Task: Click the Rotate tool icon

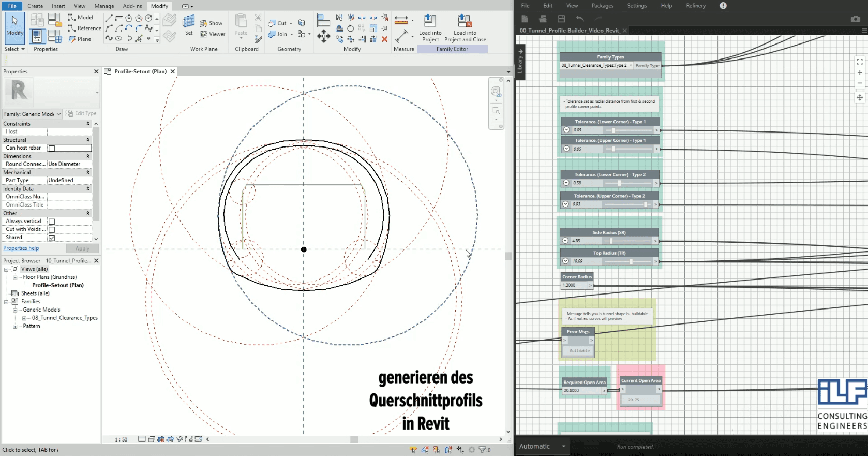Action: tap(351, 28)
